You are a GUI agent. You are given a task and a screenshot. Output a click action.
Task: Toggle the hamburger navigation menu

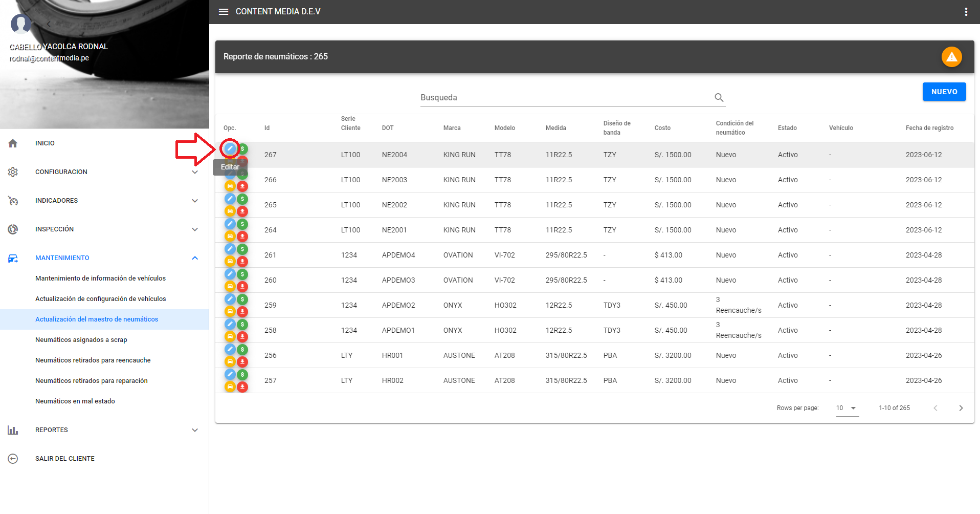click(224, 12)
